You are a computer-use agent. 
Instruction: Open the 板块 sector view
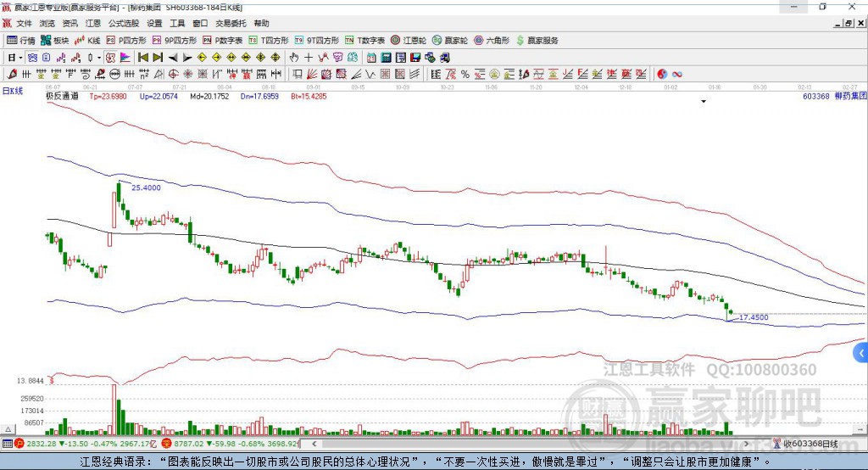pos(54,41)
